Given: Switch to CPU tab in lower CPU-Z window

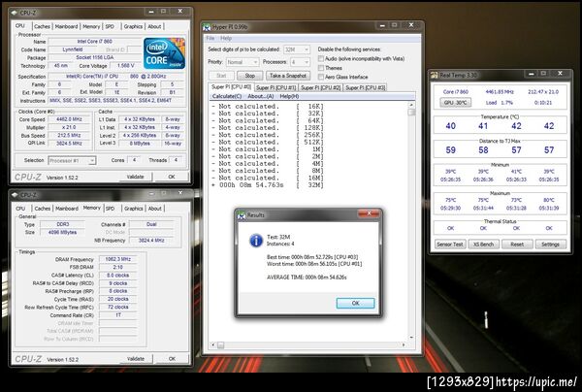Looking at the screenshot, I should (x=20, y=209).
